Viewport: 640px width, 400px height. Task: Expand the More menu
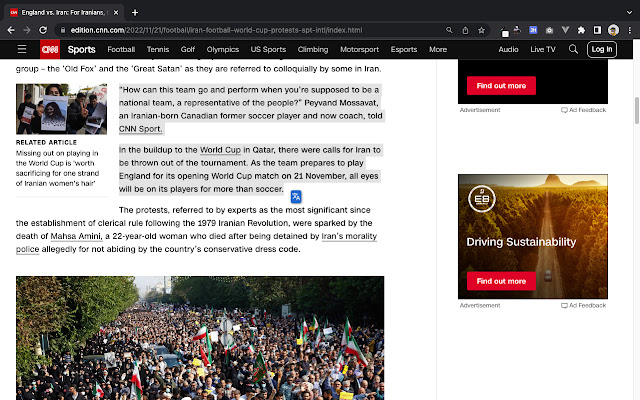click(x=438, y=49)
